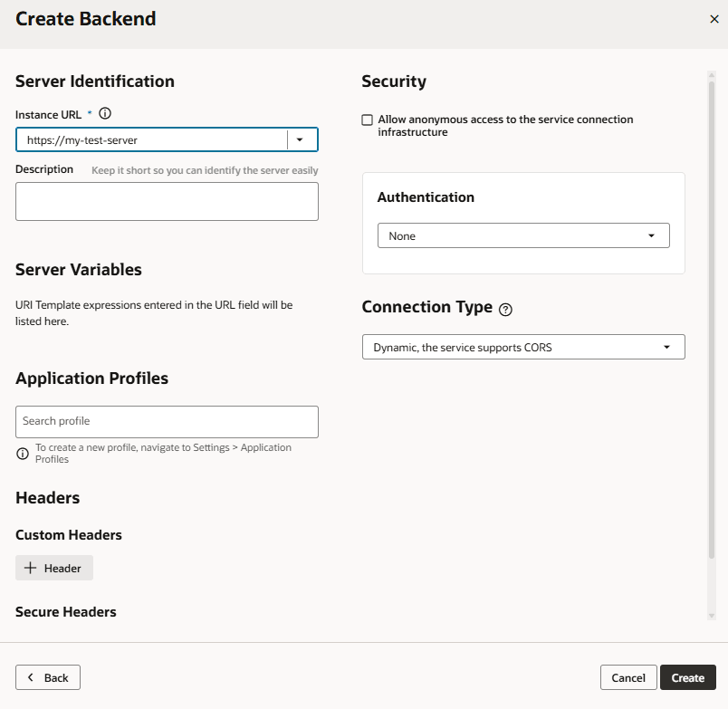The height and width of the screenshot is (709, 728).
Task: Enable anonymous access to service connection infrastructure
Action: point(368,119)
